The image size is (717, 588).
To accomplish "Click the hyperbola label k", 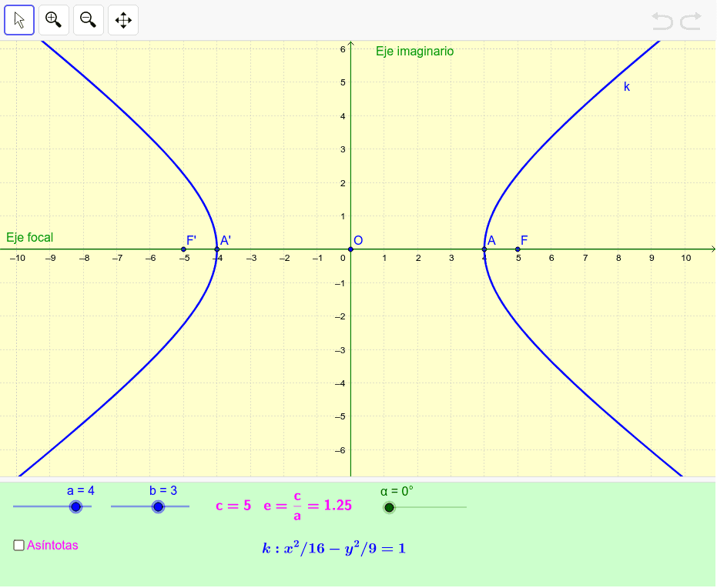I will click(627, 87).
